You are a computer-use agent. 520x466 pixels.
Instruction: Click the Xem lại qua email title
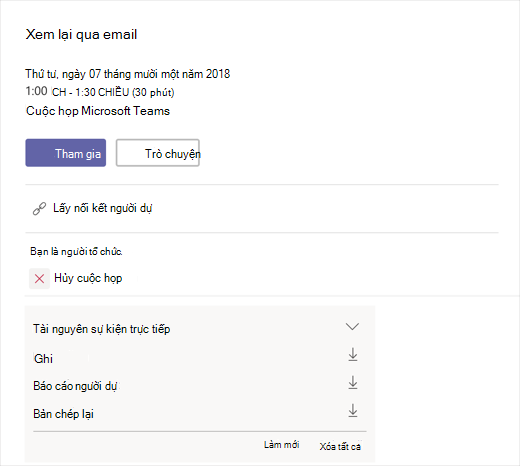pyautogui.click(x=81, y=35)
